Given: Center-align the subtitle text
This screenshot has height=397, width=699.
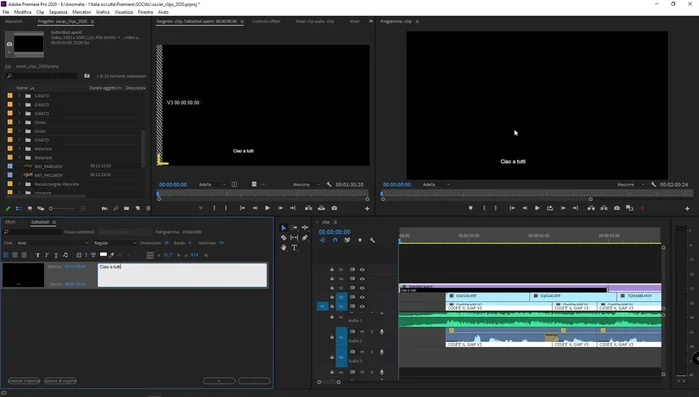Looking at the screenshot, I should coord(15,255).
